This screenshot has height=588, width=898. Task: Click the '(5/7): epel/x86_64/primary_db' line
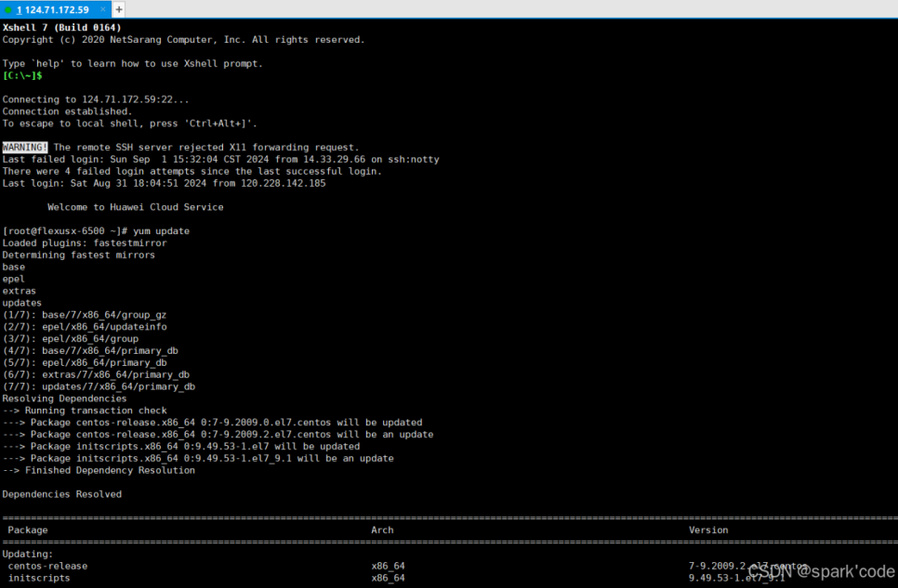tap(85, 363)
